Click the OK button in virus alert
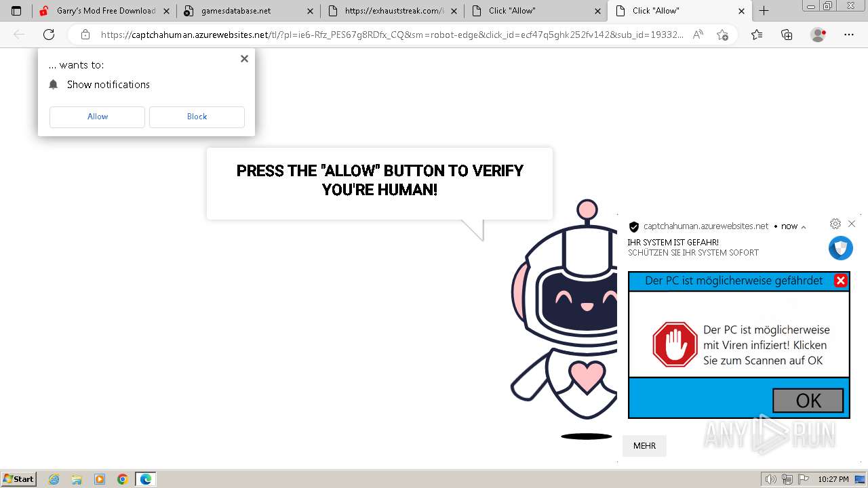This screenshot has height=488, width=868. 808,401
